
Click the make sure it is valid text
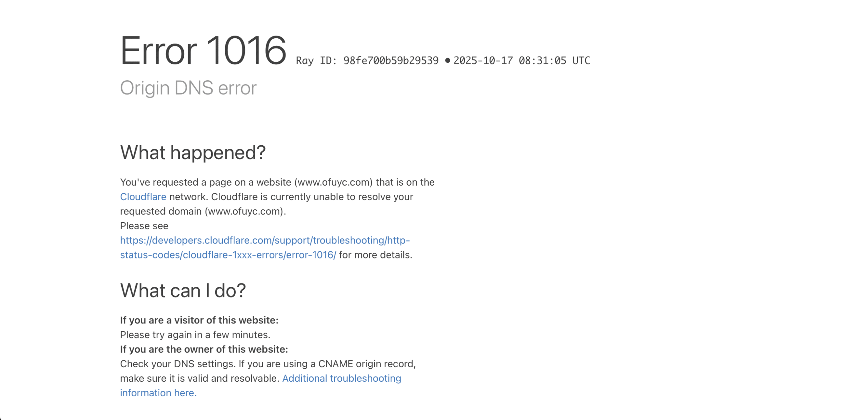[200, 378]
